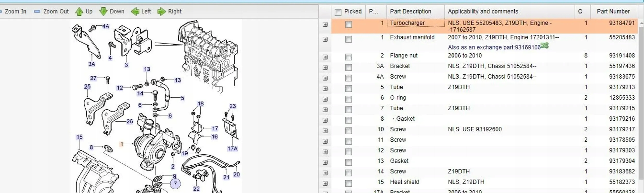Screen dimensions: 644x193
Task: Select the Turbocharger description cell
Action: point(416,23)
